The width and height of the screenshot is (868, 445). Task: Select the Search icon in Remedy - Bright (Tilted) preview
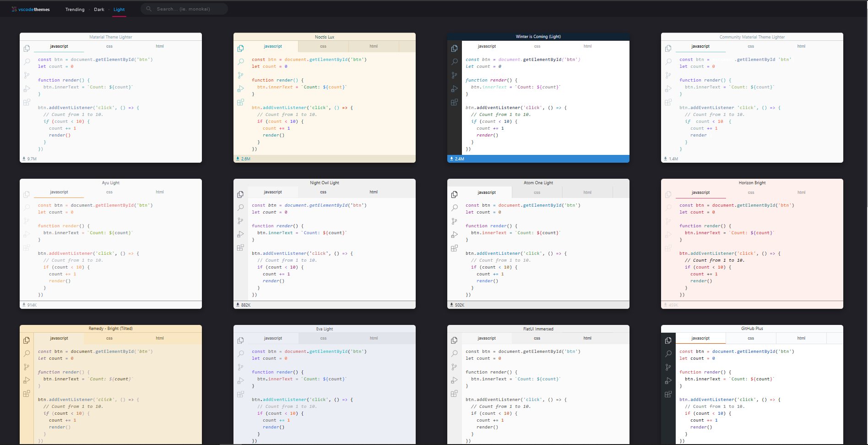27,353
